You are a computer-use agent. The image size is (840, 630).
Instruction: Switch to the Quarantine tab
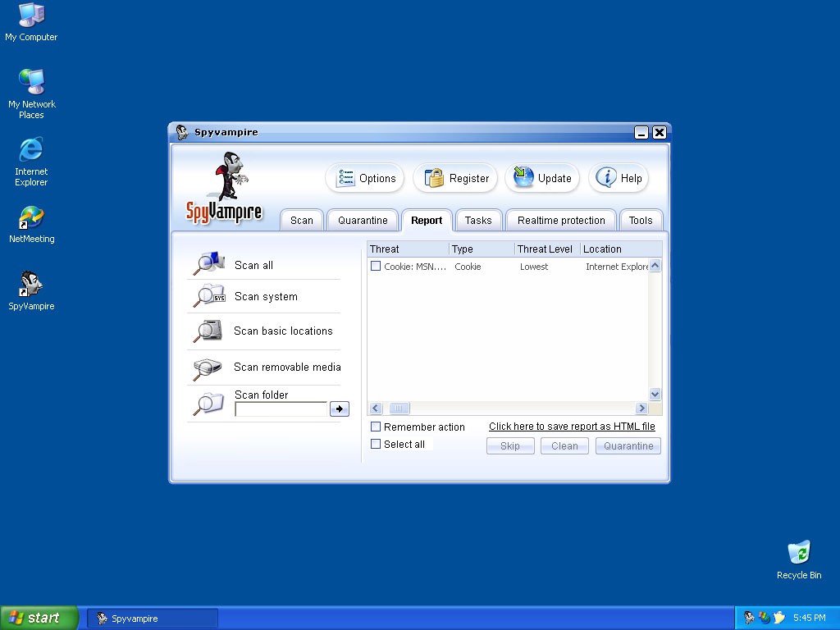363,220
